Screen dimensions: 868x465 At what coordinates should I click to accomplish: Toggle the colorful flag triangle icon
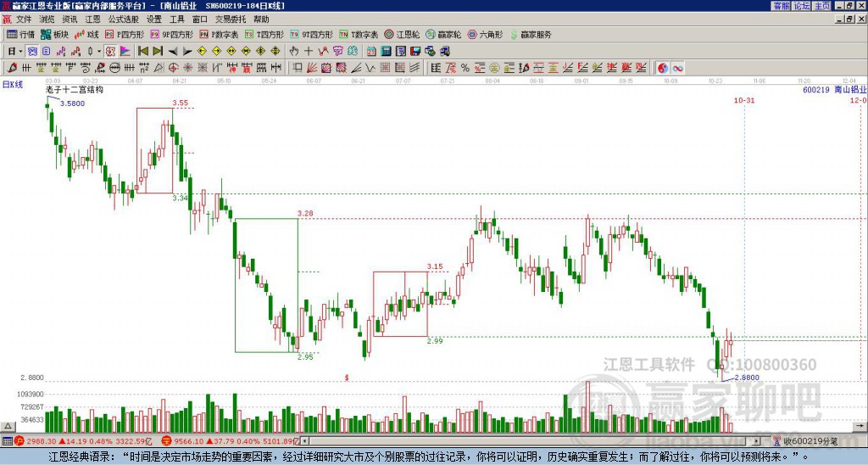pos(125,51)
